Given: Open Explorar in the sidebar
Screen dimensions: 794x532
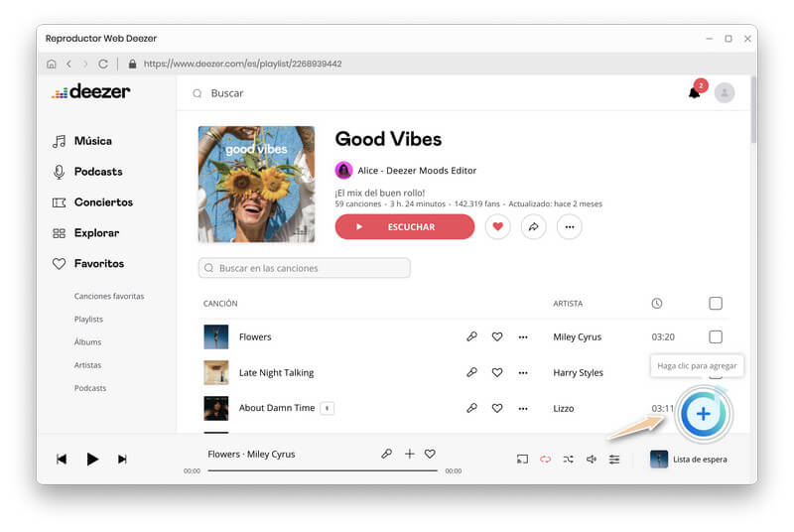Looking at the screenshot, I should [x=86, y=233].
